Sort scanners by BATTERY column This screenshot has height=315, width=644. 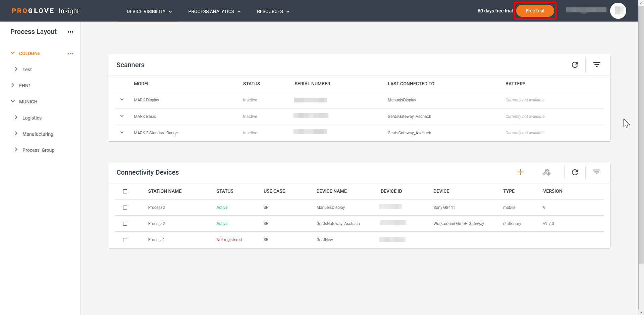(x=515, y=84)
